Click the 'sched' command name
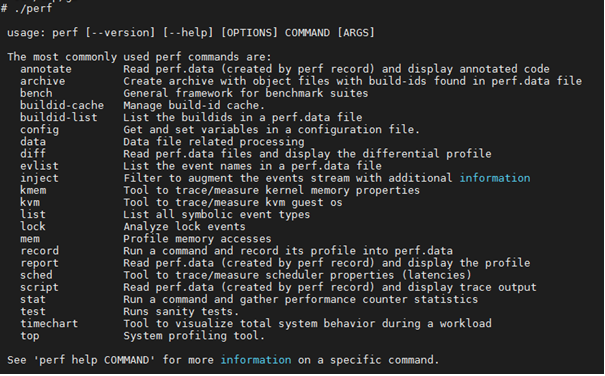This screenshot has height=376, width=605. [x=36, y=275]
